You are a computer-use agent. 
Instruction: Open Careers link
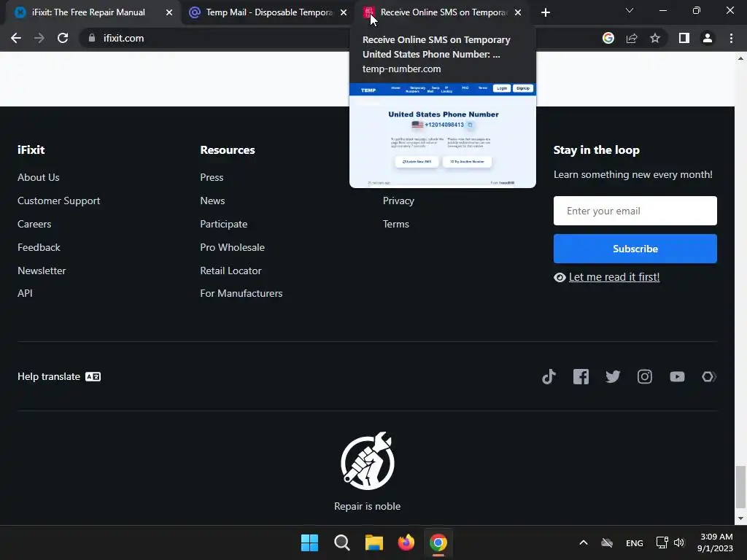(x=34, y=224)
